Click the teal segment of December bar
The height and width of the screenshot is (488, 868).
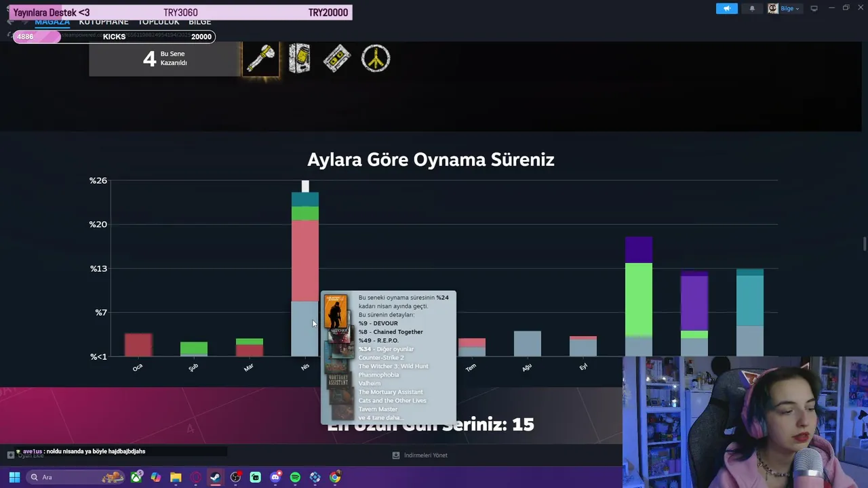750,301
